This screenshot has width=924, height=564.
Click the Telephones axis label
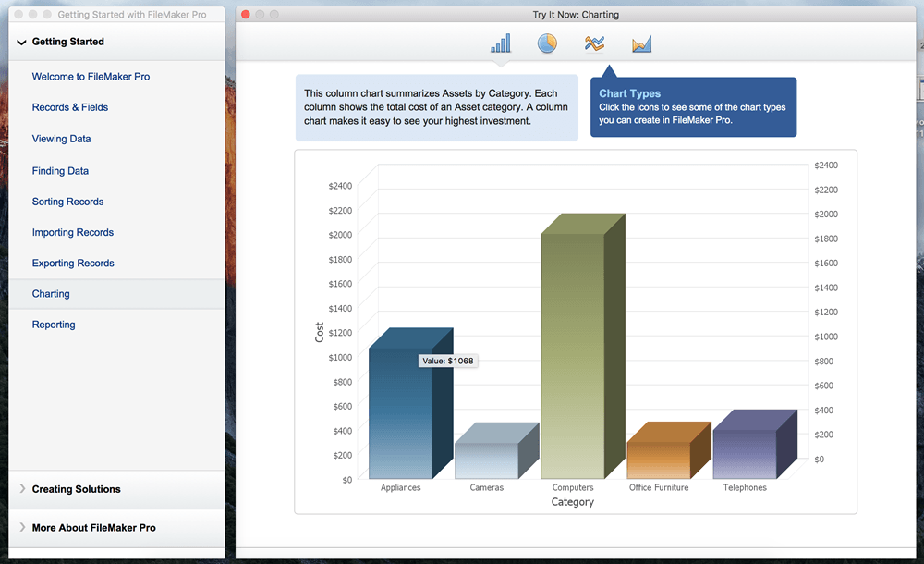(745, 487)
